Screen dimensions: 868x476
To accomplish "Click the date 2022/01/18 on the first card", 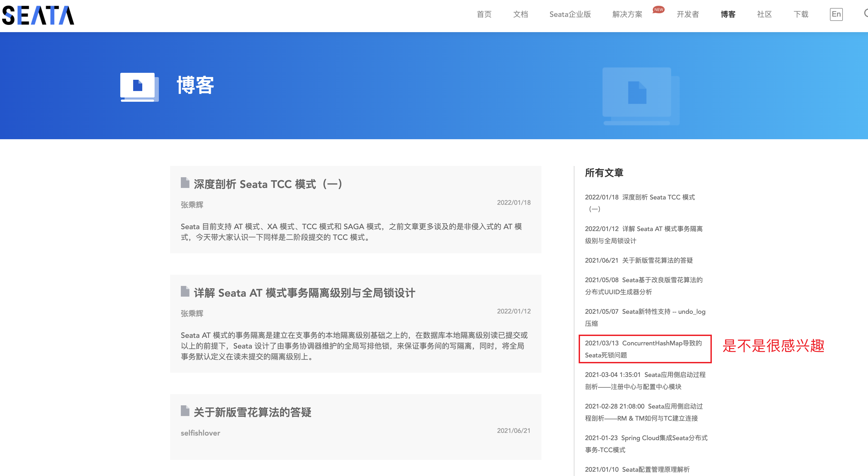I will coord(514,202).
